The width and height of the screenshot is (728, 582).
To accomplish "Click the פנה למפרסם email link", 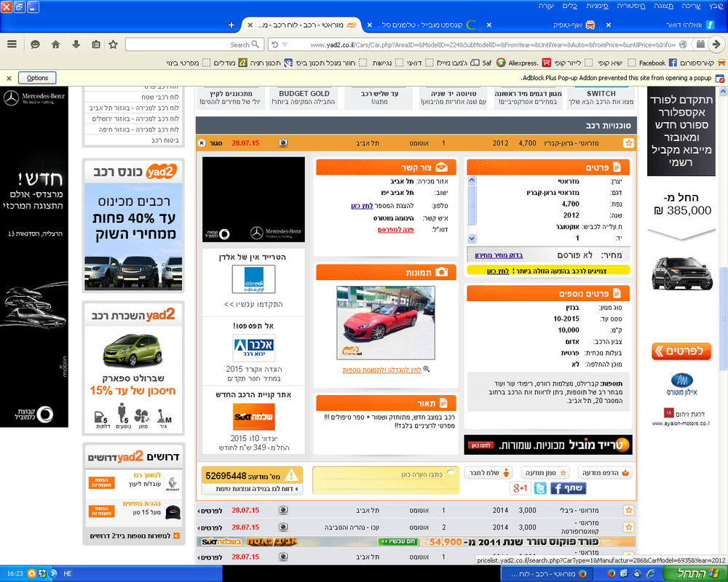I will (395, 230).
